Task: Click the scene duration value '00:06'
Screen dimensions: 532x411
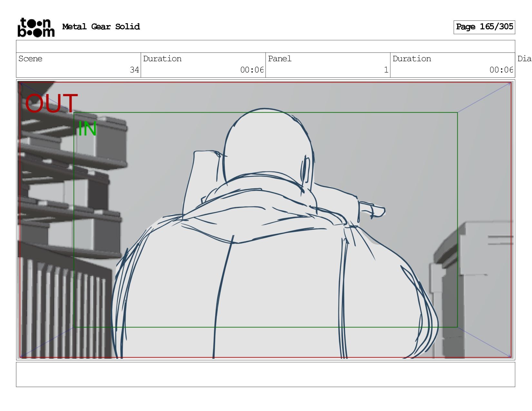Action: click(x=252, y=70)
